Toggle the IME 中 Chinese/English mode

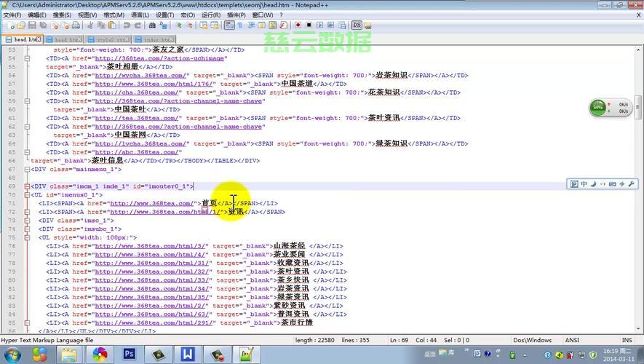click(x=584, y=184)
